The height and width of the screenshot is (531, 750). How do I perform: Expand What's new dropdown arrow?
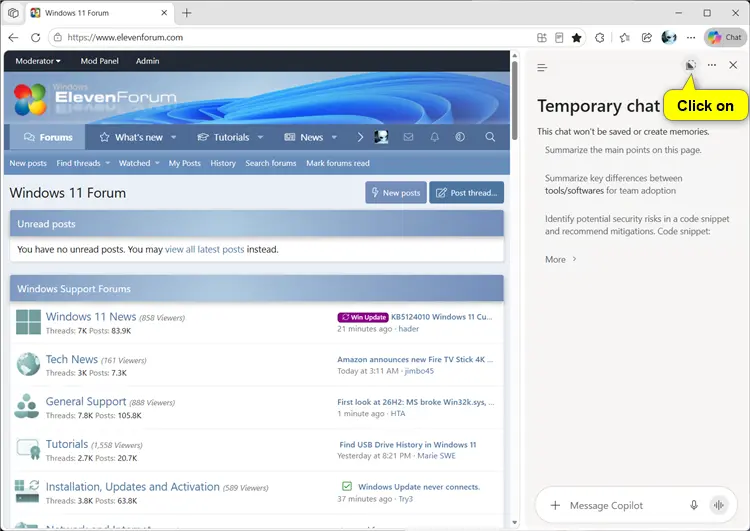point(174,137)
